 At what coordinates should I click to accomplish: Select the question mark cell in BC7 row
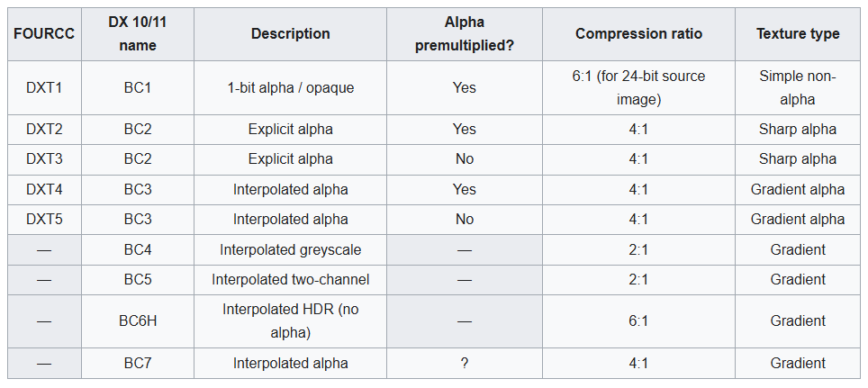coord(464,364)
